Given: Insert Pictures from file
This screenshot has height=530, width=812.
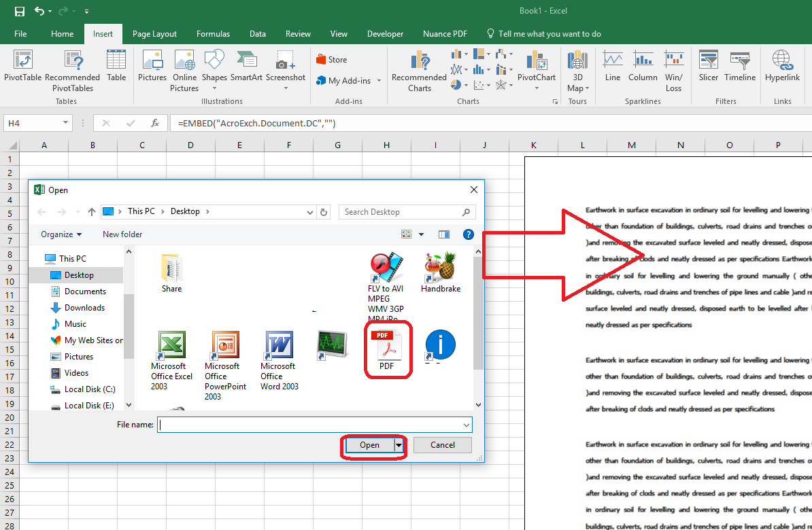Looking at the screenshot, I should pyautogui.click(x=152, y=66).
